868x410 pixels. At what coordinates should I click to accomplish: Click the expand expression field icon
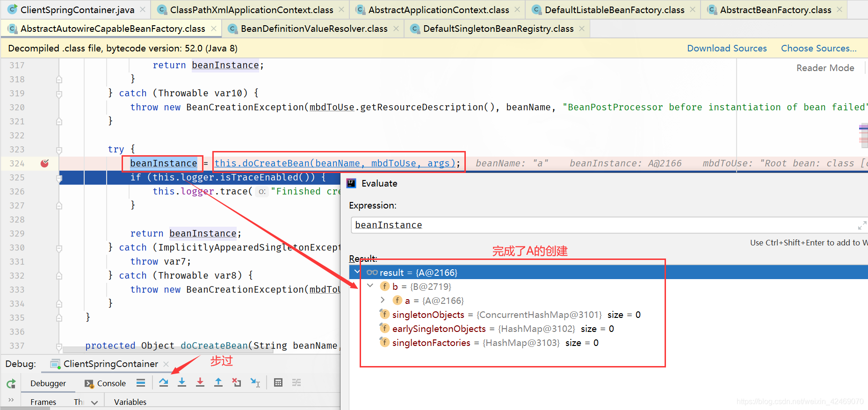862,225
